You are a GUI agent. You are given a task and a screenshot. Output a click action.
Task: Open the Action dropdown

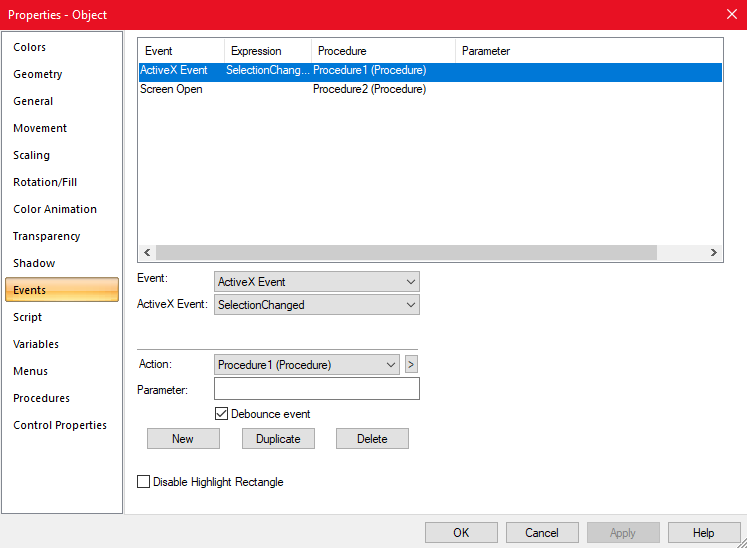pos(307,365)
